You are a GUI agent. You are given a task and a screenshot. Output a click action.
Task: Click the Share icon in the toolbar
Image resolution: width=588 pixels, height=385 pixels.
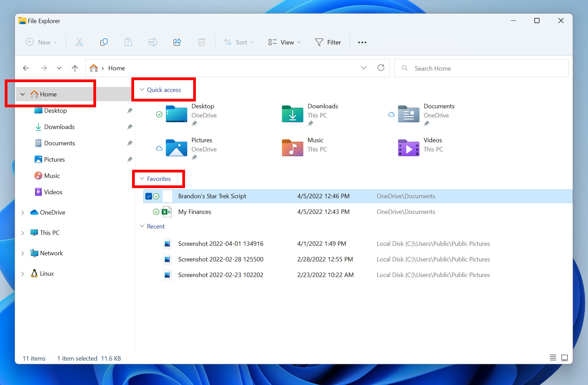pos(177,42)
